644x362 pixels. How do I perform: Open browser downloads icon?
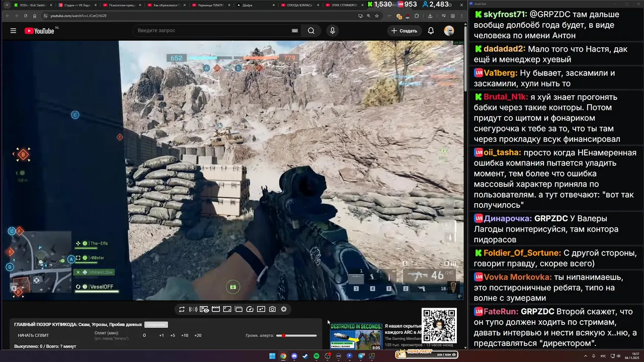(x=430, y=16)
